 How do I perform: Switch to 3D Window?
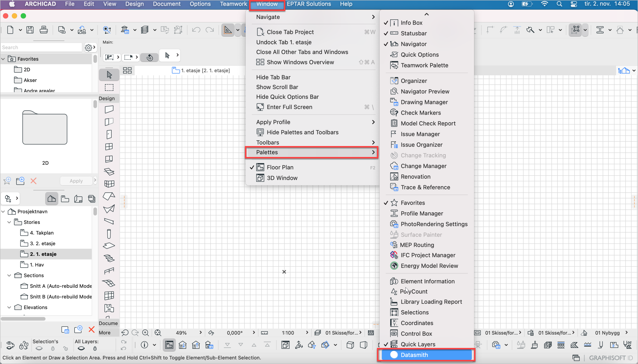[282, 178]
